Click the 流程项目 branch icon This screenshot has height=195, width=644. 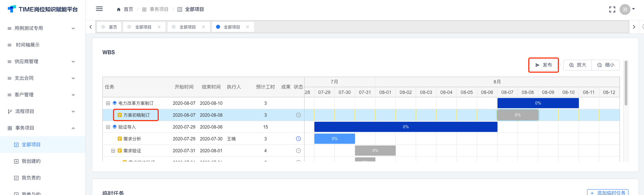tap(9, 112)
